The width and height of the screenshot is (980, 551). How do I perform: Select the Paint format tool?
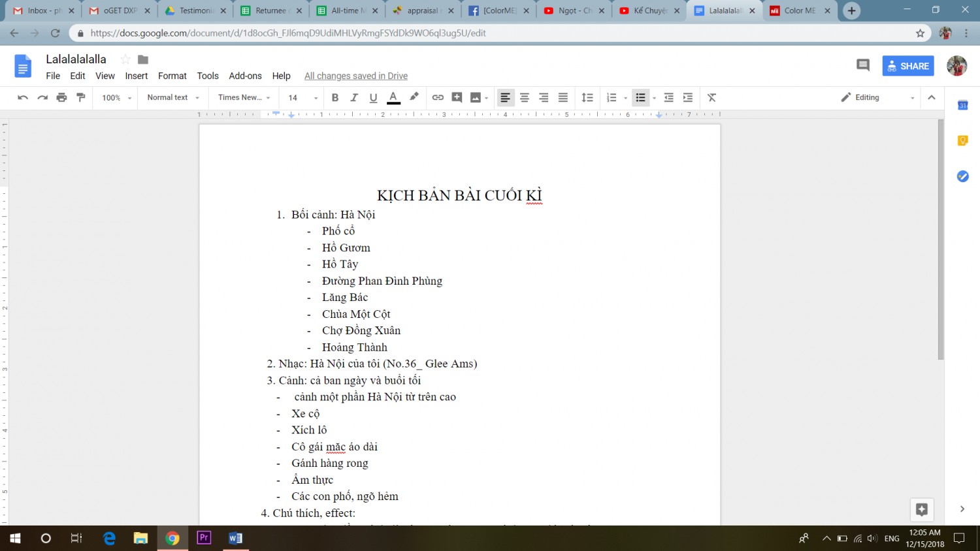point(81,97)
